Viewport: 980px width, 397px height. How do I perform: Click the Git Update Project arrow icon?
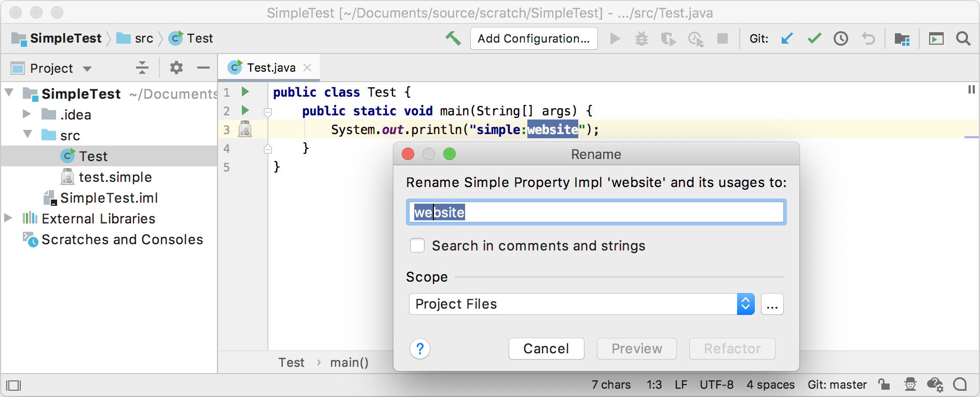[787, 38]
